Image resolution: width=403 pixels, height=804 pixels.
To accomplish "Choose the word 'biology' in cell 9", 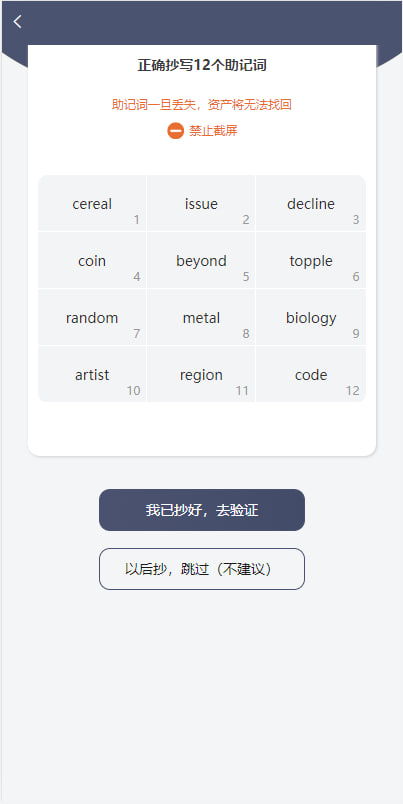I will [311, 317].
